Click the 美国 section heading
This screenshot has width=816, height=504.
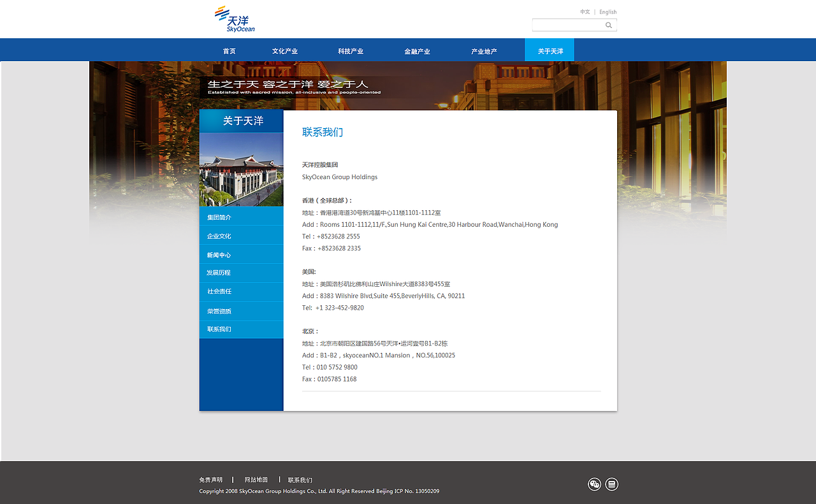pos(309,272)
